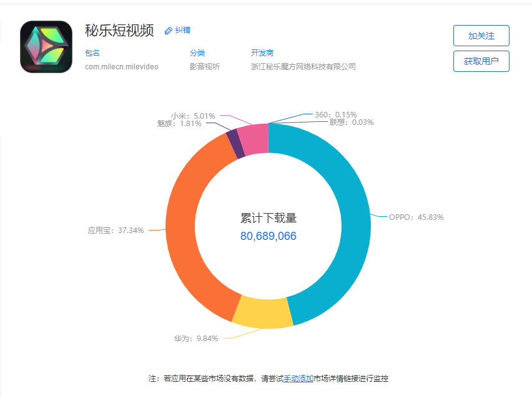Image resolution: width=532 pixels, height=398 pixels.
Task: Click the 应用宝: 37.34% percentage label
Action: pos(116,230)
